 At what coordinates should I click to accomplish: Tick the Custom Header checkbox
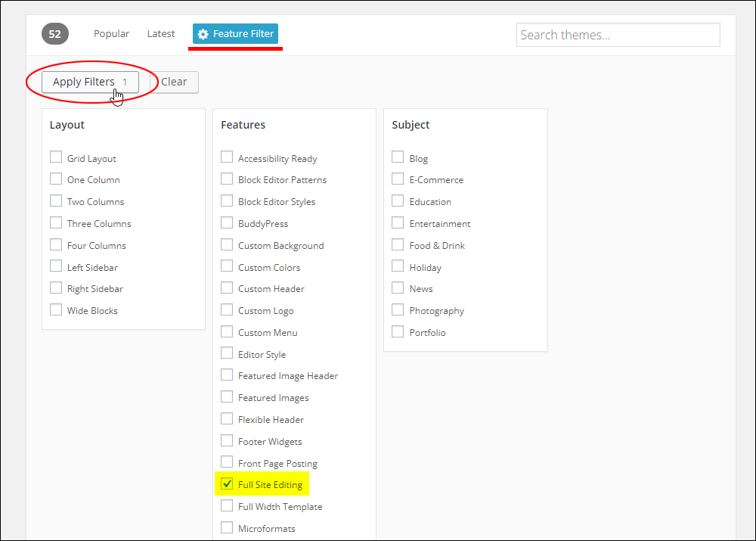pyautogui.click(x=227, y=288)
